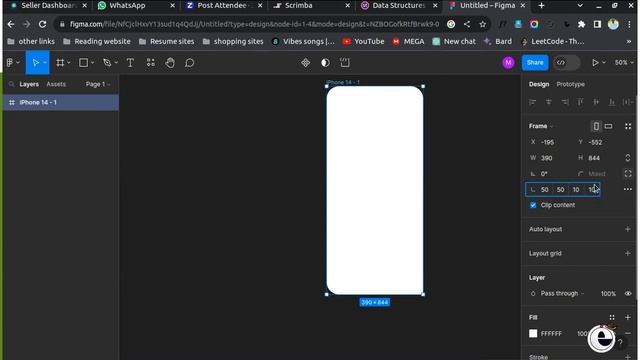This screenshot has width=640, height=360.
Task: Select the Pen tool
Action: [x=107, y=62]
